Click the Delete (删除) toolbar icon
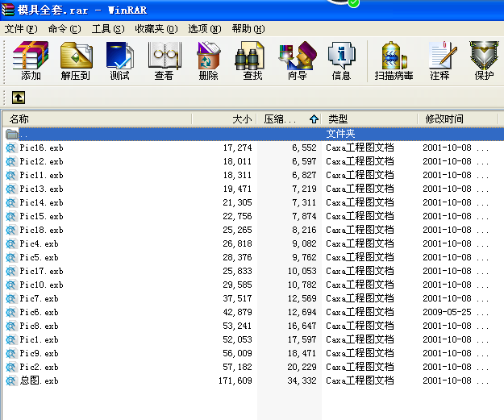The image size is (504, 420). (208, 60)
